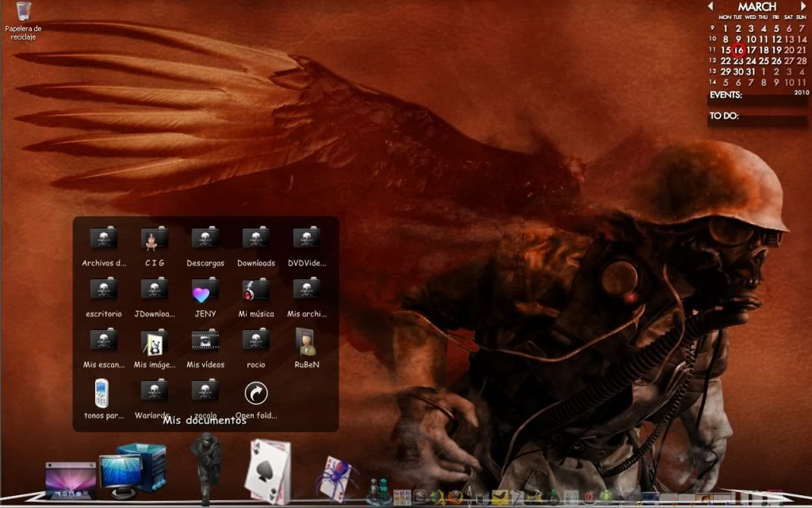Viewport: 812px width, 508px height.
Task: Click the MON weekday header
Action: pos(725,17)
